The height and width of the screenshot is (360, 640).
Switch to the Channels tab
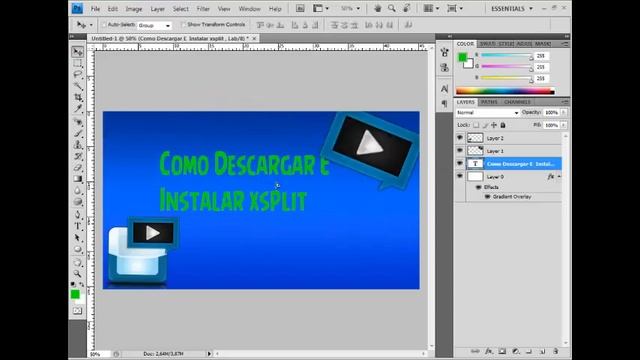coord(517,102)
